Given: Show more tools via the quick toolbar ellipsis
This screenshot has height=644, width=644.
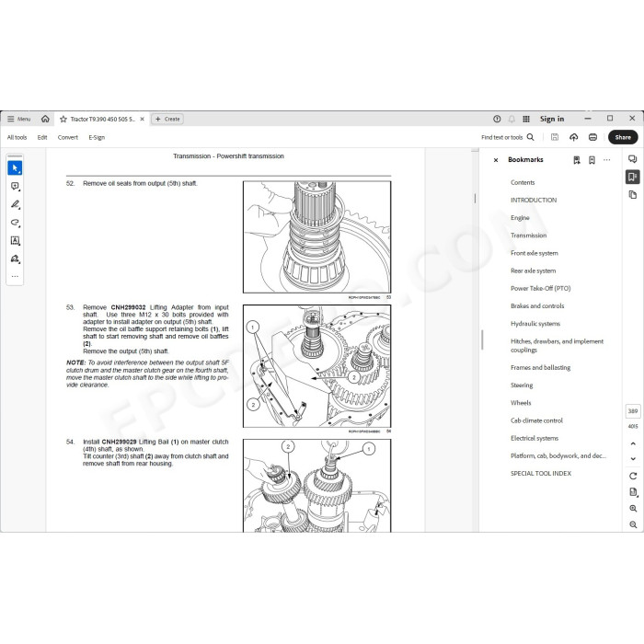Looking at the screenshot, I should [x=15, y=276].
